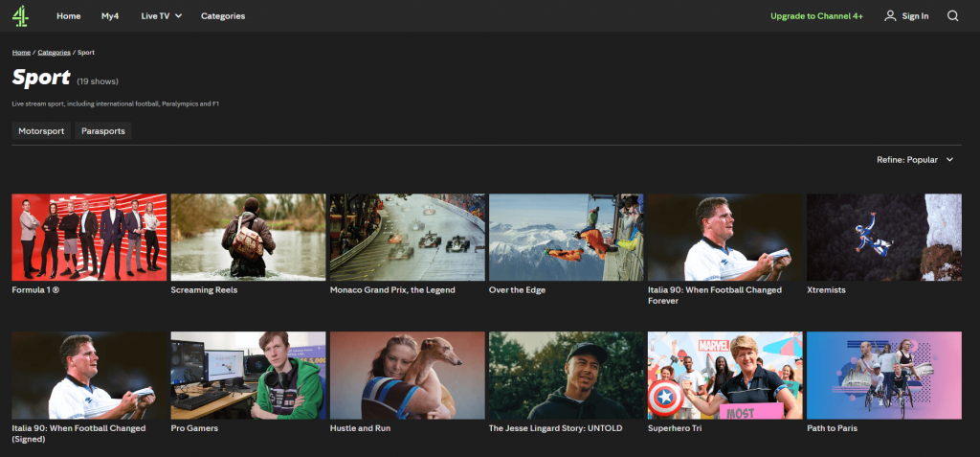The width and height of the screenshot is (980, 457).
Task: Expand the Live TV dropdown menu
Action: coord(161,16)
